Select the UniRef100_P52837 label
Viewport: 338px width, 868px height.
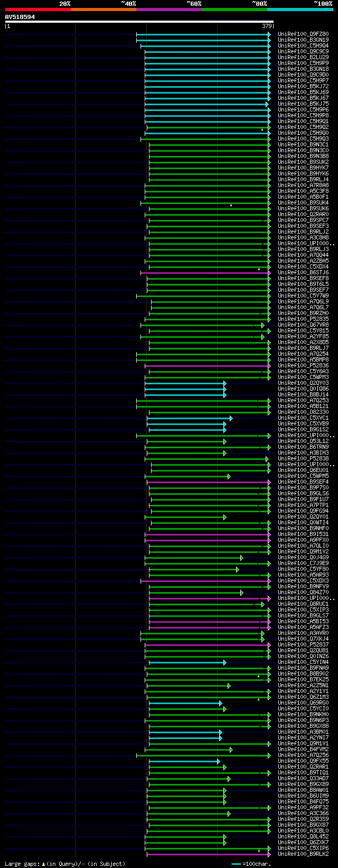pos(303,645)
